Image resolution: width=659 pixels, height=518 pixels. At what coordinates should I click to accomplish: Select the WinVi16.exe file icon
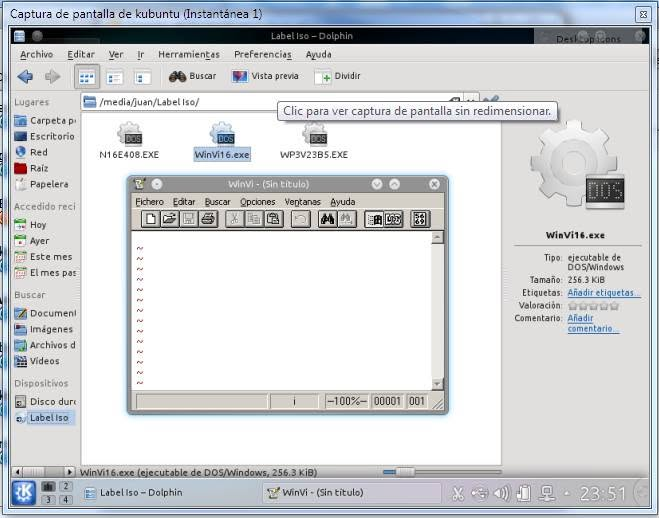222,134
